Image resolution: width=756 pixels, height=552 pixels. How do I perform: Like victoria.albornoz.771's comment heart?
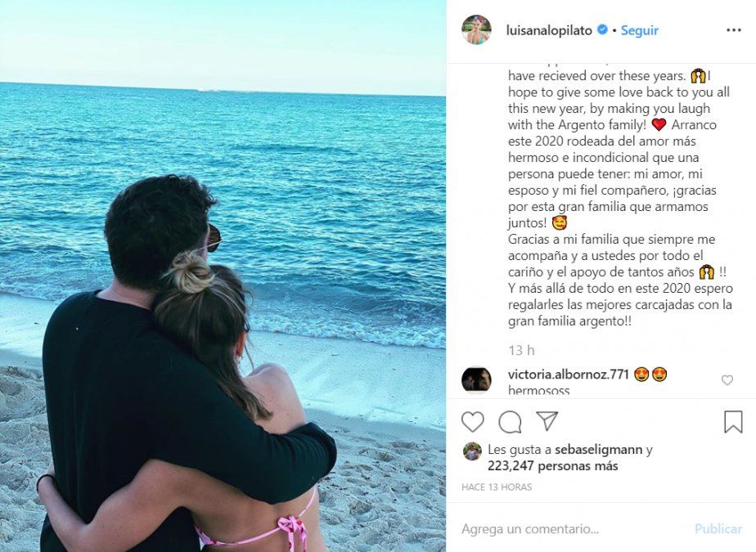click(x=727, y=380)
